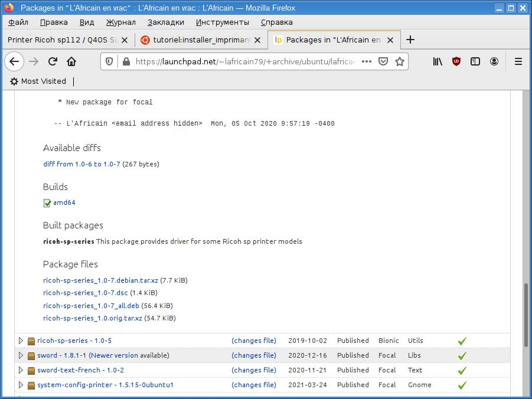This screenshot has height=399, width=532.
Task: Switch to tutoriel:installer_imprimante tab
Action: (201, 40)
